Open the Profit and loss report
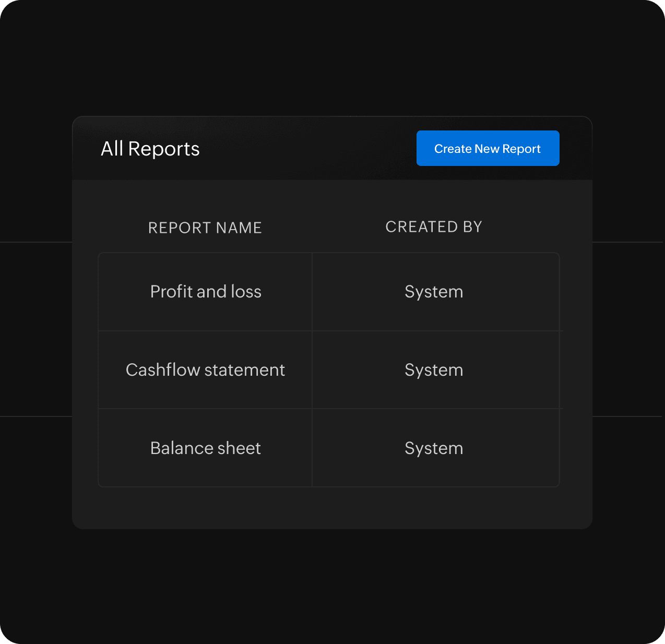The height and width of the screenshot is (644, 665). click(x=206, y=292)
